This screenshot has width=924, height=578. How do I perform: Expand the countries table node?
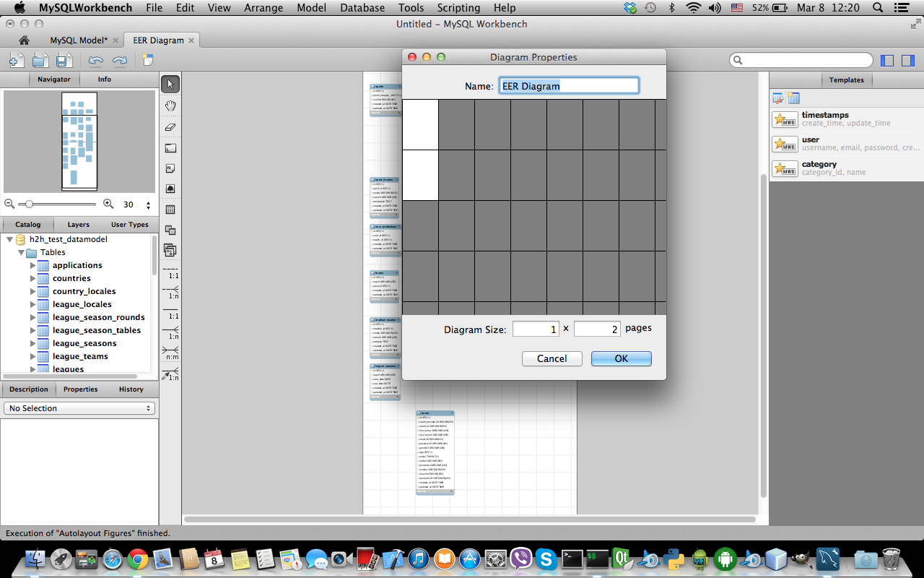pyautogui.click(x=32, y=278)
